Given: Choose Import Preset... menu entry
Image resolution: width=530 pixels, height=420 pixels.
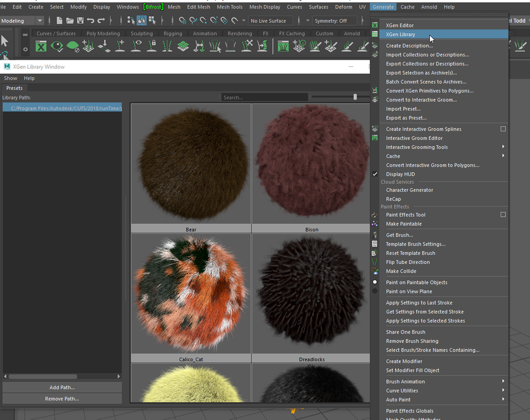Looking at the screenshot, I should 444,109.
